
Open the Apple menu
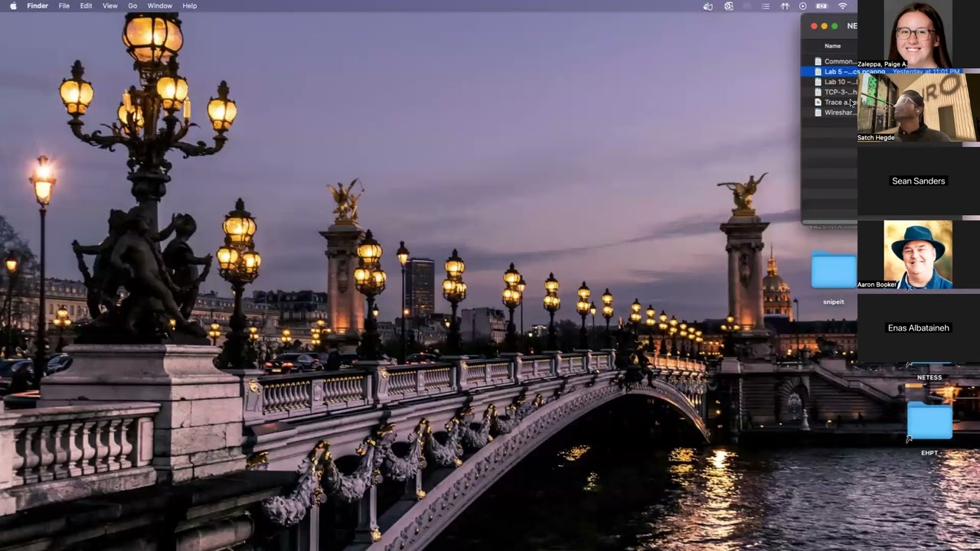click(13, 6)
